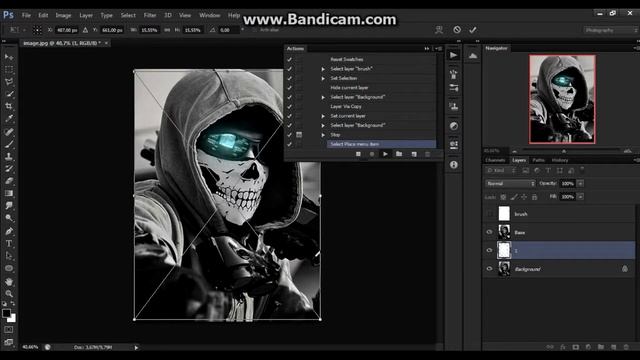This screenshot has height=360, width=640.
Task: Toggle the Set Selection step checkmark
Action: 290,78
